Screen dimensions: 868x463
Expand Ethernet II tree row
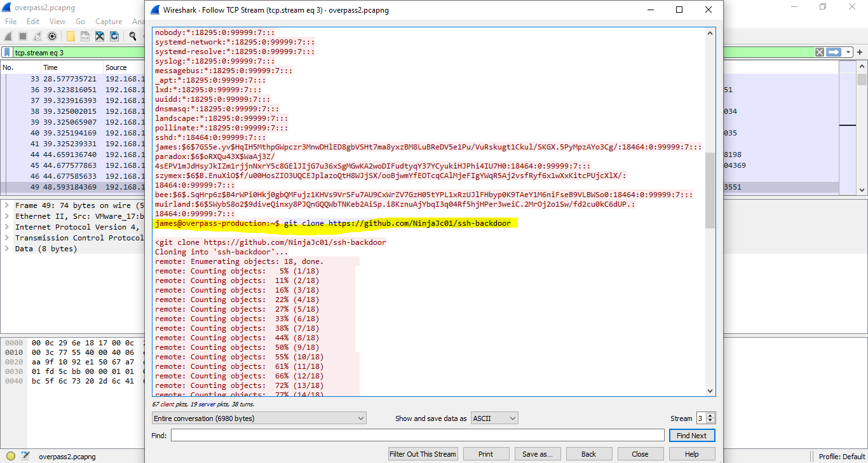coord(6,216)
